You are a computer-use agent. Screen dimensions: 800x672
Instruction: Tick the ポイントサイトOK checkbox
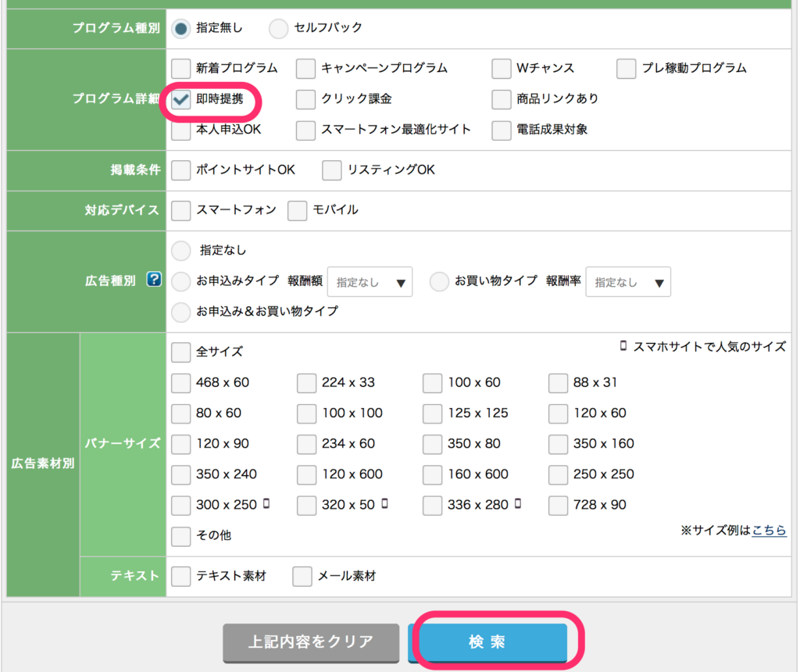pos(181,170)
